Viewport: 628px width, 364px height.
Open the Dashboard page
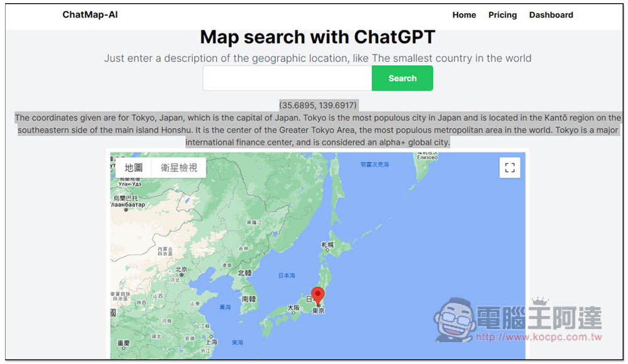(551, 14)
